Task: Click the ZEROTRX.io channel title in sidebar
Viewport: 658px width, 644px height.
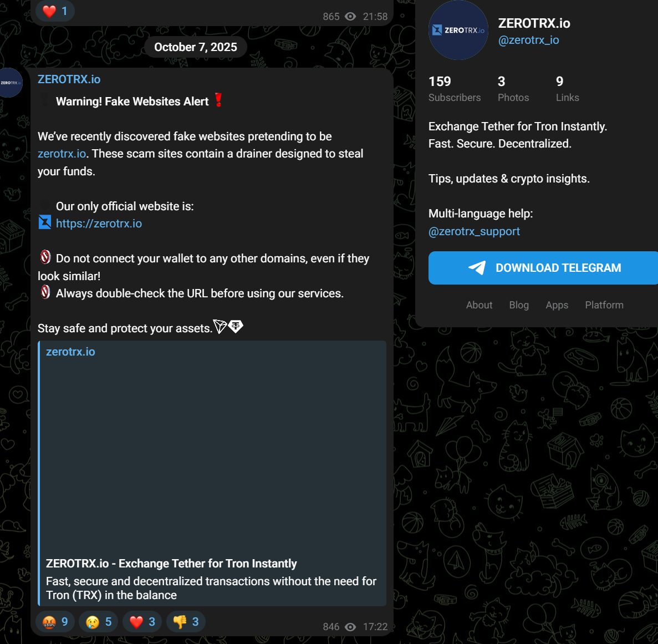Action: coord(534,23)
